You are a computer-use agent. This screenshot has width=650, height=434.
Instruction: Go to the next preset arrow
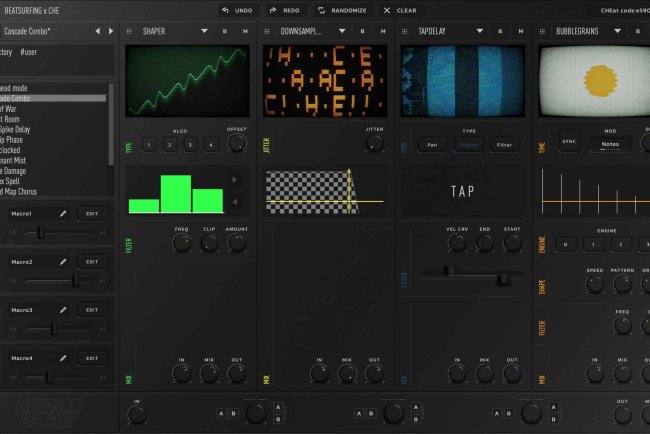click(111, 31)
